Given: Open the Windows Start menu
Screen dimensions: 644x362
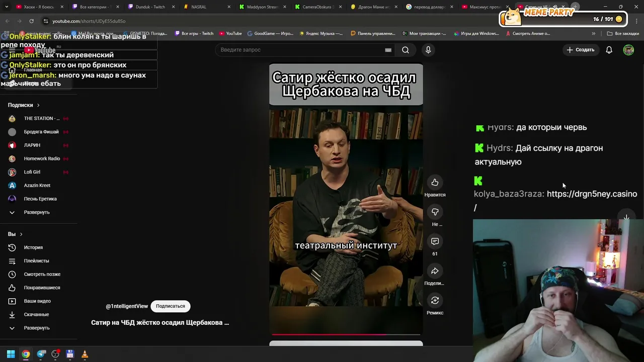Looking at the screenshot, I should [x=11, y=354].
